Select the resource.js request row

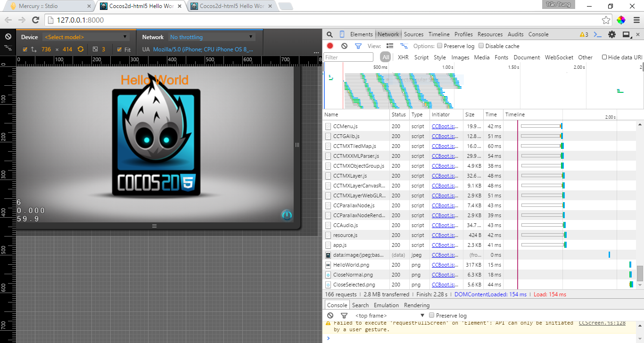tap(480, 235)
